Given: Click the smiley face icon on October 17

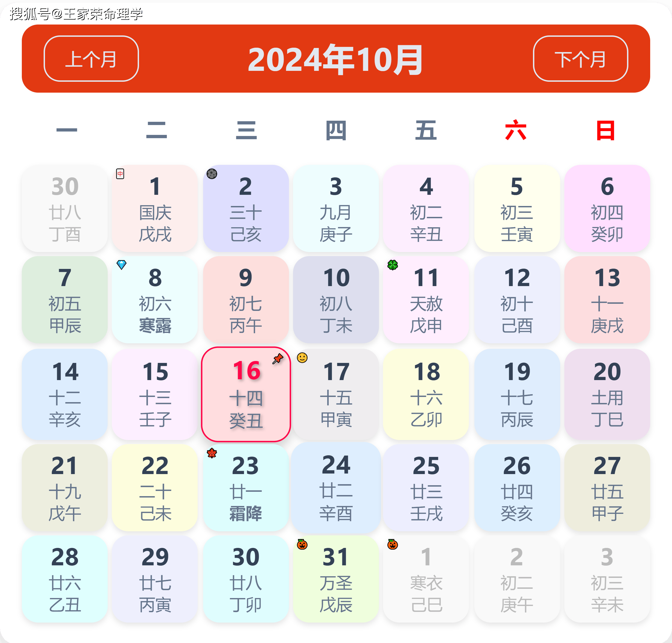Looking at the screenshot, I should click(x=302, y=358).
